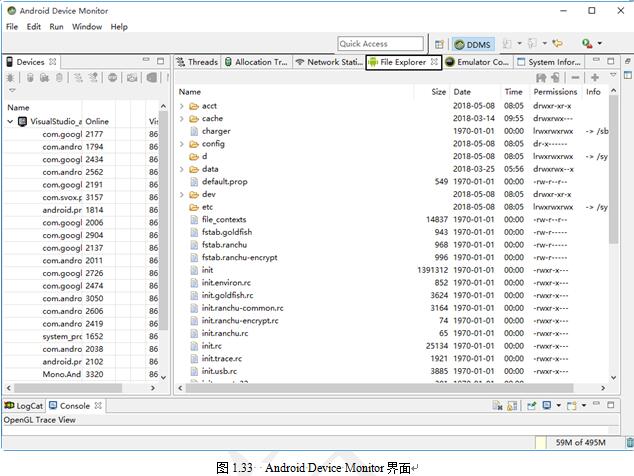Open the Edit menu
The image size is (634, 476).
pos(34,27)
